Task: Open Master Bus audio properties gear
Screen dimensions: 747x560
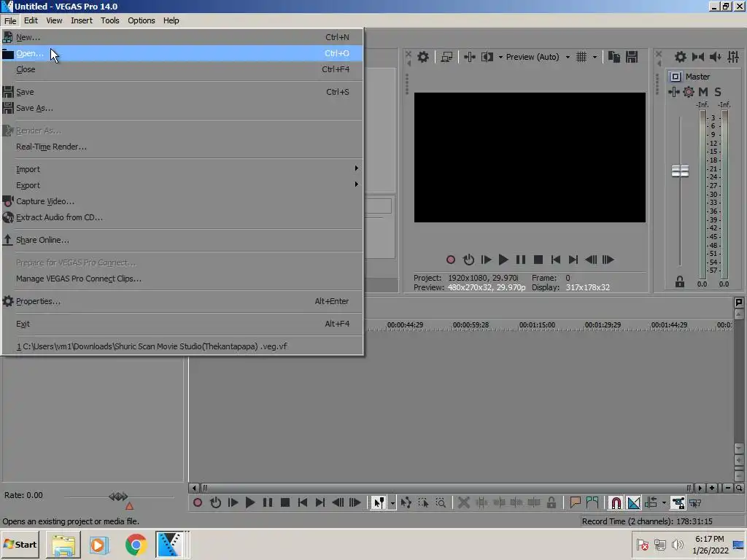Action: tap(681, 57)
